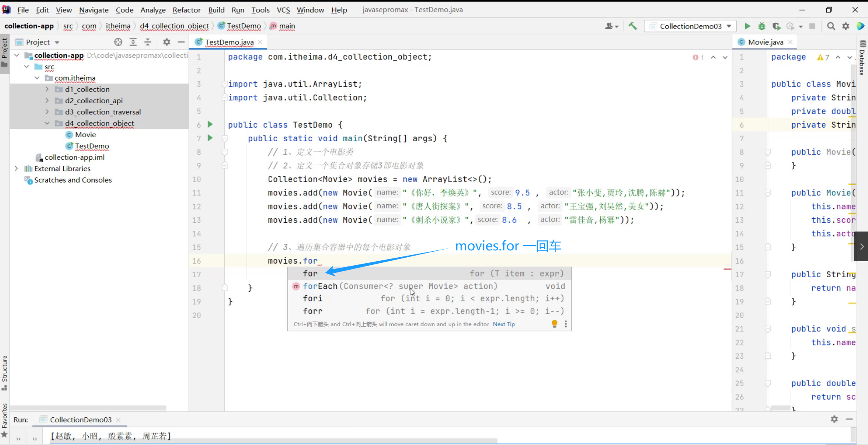The height and width of the screenshot is (445, 868).
Task: Click the Next Tip link
Action: click(504, 324)
